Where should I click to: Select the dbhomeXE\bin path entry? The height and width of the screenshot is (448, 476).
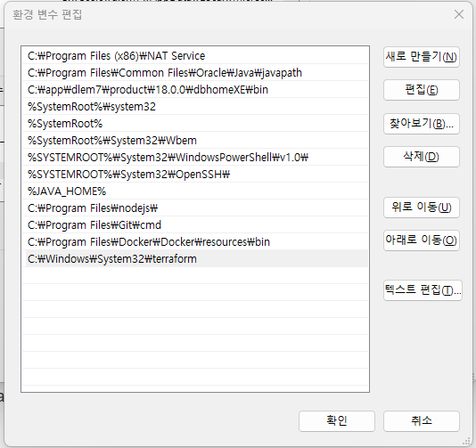(195, 90)
